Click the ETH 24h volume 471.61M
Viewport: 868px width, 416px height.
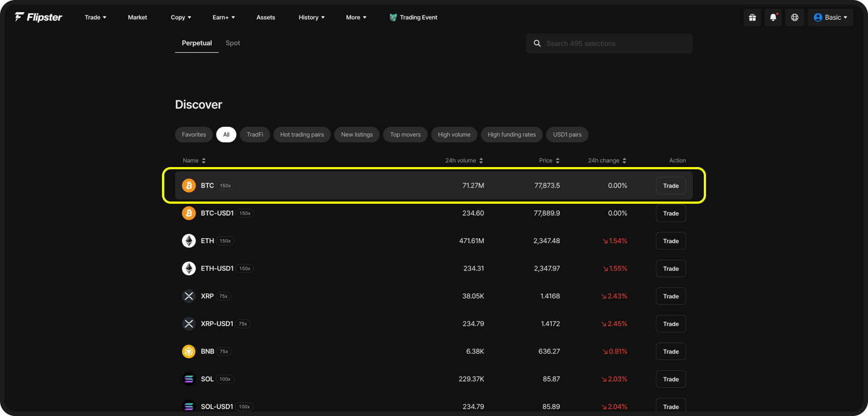(472, 241)
